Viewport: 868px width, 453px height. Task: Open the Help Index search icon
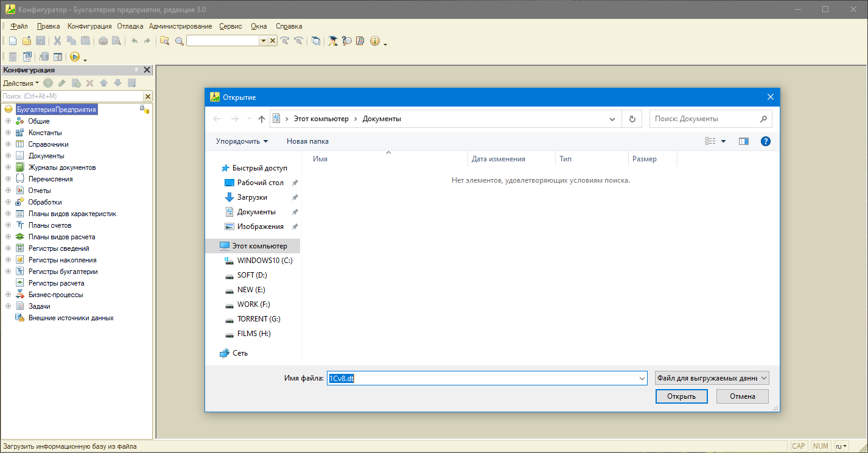(346, 41)
